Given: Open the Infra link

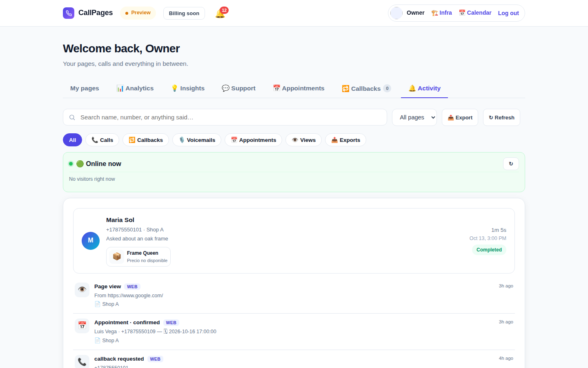Looking at the screenshot, I should pos(442,13).
